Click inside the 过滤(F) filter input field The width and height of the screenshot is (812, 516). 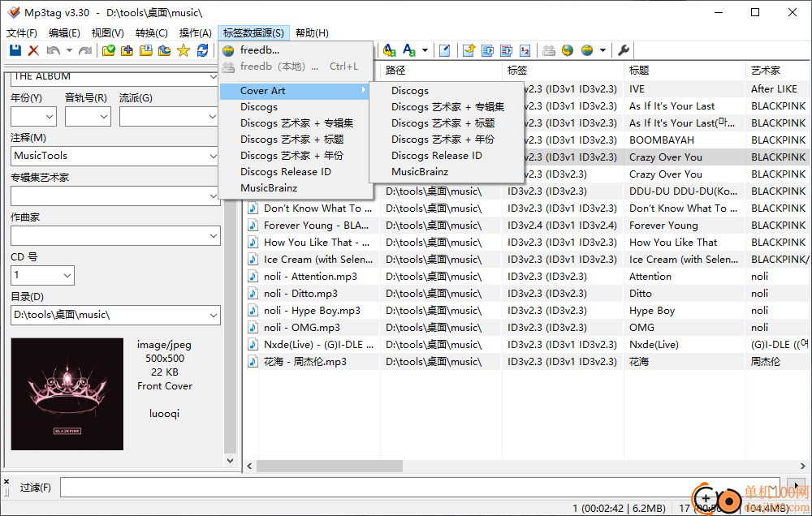420,487
